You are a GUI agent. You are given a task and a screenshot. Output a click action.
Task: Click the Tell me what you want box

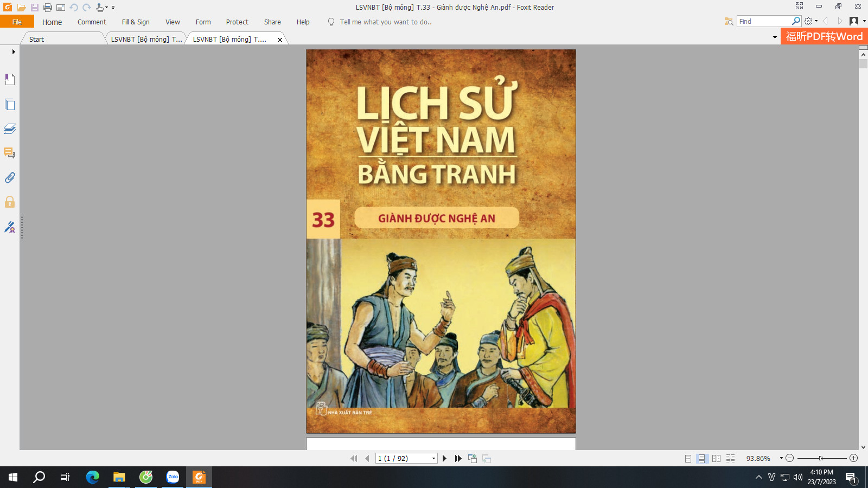tap(385, 22)
